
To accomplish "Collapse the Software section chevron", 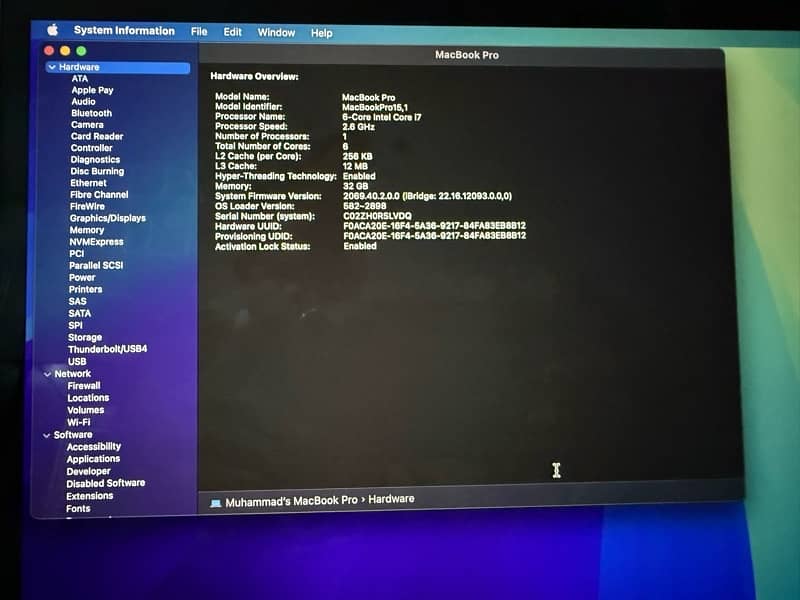I will pos(46,435).
